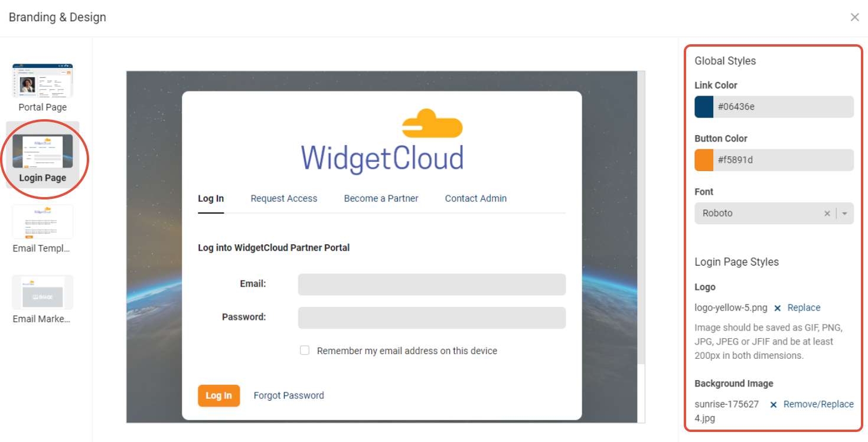Click the Login Page Styles heading

(x=736, y=262)
